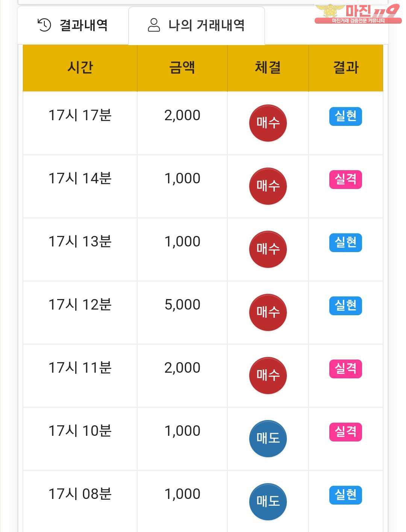Click the 금액 column header

pos(182,68)
